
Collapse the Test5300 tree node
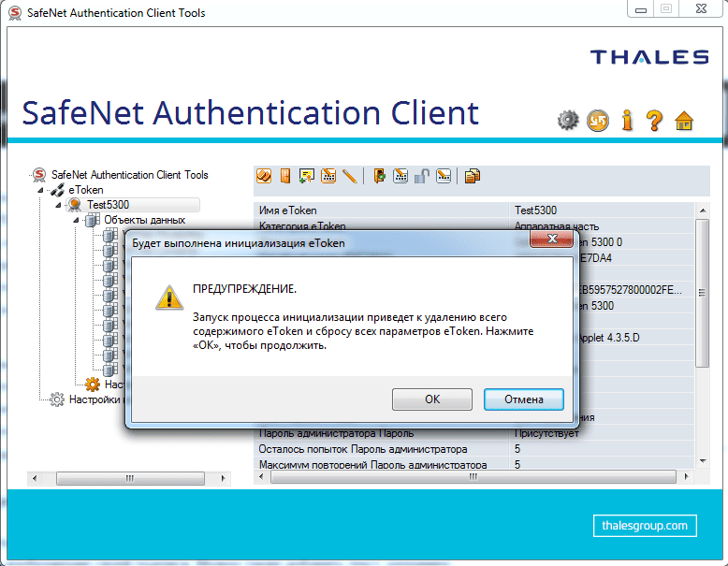[x=58, y=205]
